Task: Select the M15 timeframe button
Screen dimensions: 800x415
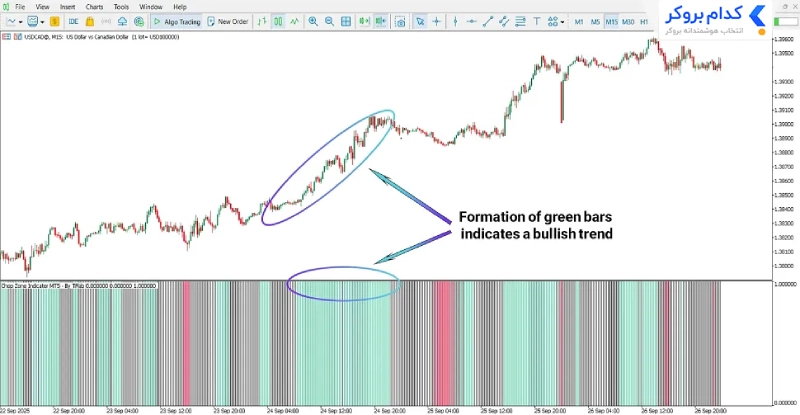Action: 611,22
